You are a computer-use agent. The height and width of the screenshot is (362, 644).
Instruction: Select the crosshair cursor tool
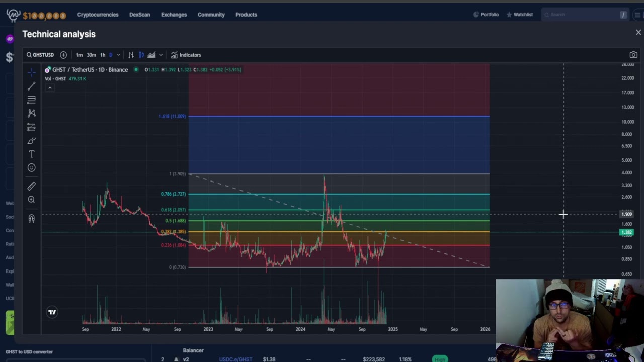pos(31,73)
